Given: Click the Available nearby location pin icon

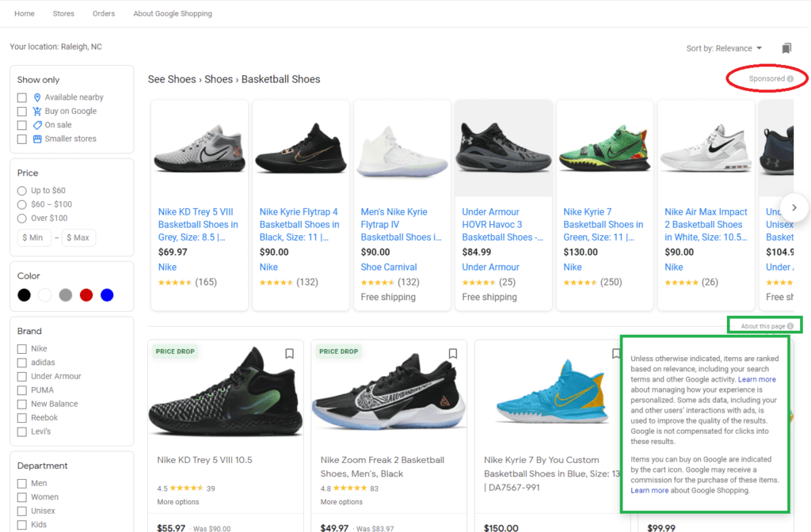Looking at the screenshot, I should pyautogui.click(x=37, y=97).
